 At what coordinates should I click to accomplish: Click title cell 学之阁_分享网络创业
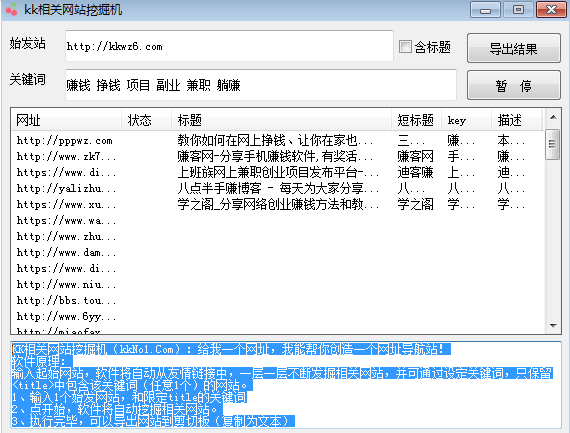[x=278, y=204]
